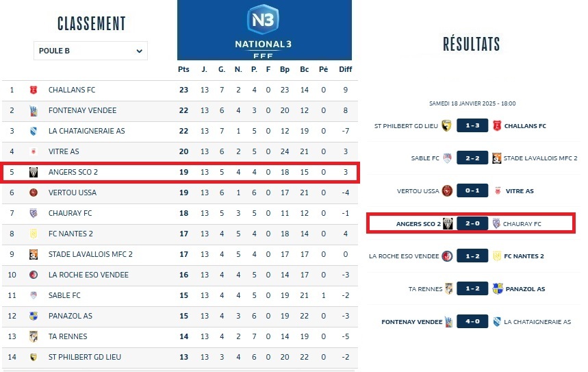Image resolution: width=588 pixels, height=372 pixels.
Task: Click the Panozol AS crest in standings
Action: tap(33, 316)
